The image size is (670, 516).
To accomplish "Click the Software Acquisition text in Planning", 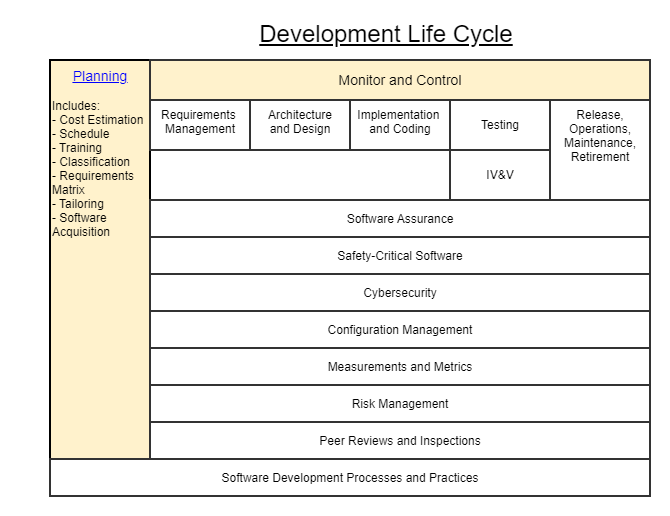I will click(82, 225).
